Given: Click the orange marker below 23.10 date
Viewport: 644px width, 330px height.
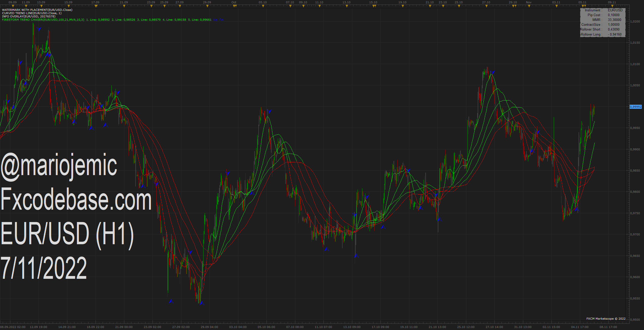Looking at the screenshot, I should [443, 6].
